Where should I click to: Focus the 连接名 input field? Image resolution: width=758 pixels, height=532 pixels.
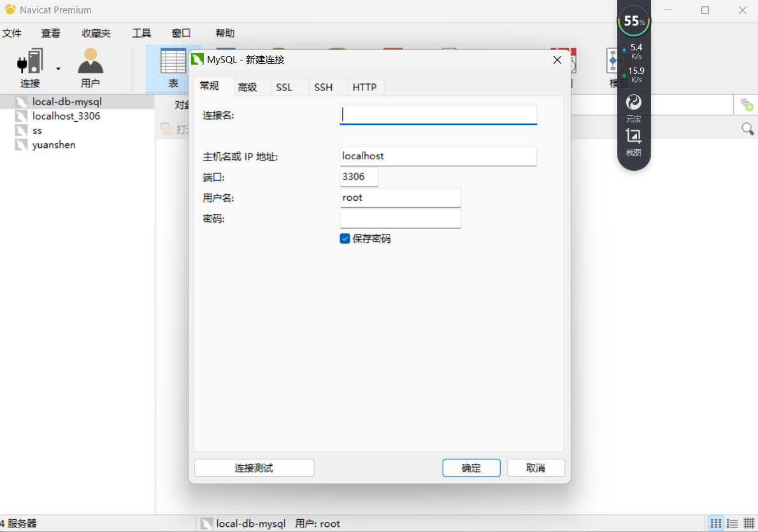point(438,115)
